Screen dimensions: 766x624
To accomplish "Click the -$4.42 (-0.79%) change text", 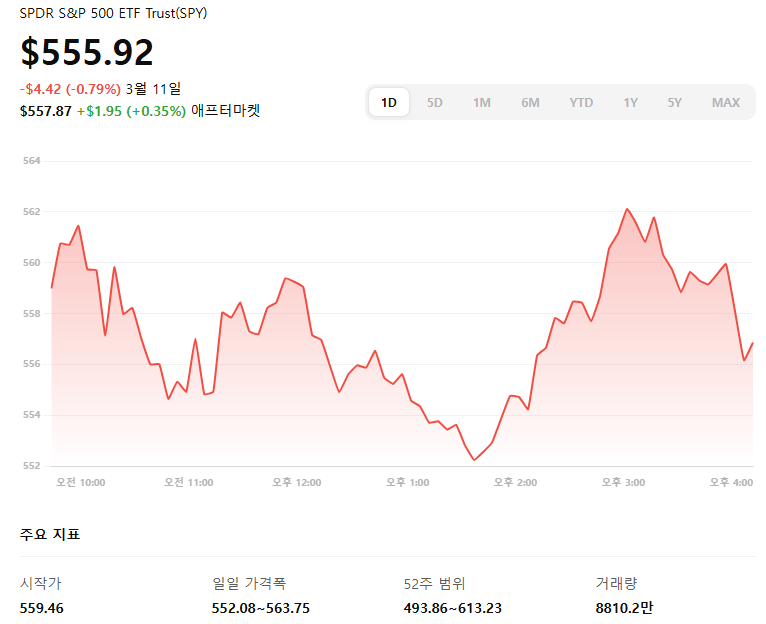I will click(x=70, y=89).
